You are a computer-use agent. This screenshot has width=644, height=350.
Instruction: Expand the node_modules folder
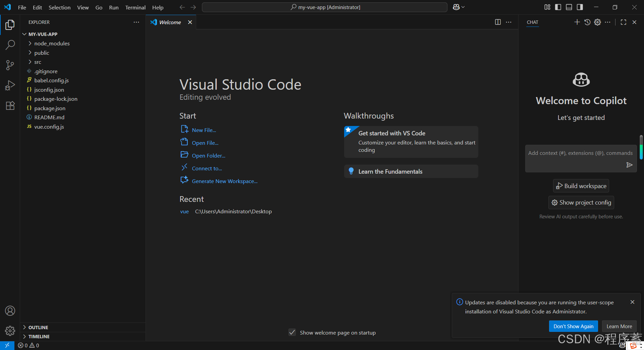pos(83,43)
